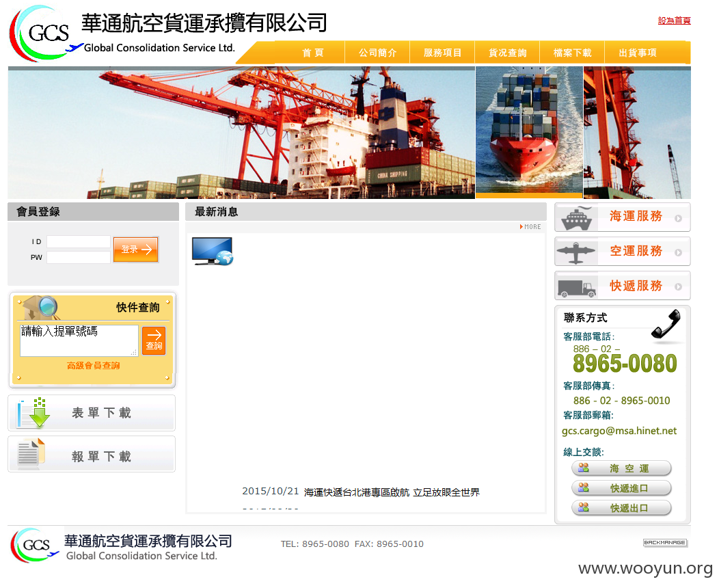Click the arrow bullet beside 空運服務
The width and height of the screenshot is (719, 588).
tap(678, 253)
